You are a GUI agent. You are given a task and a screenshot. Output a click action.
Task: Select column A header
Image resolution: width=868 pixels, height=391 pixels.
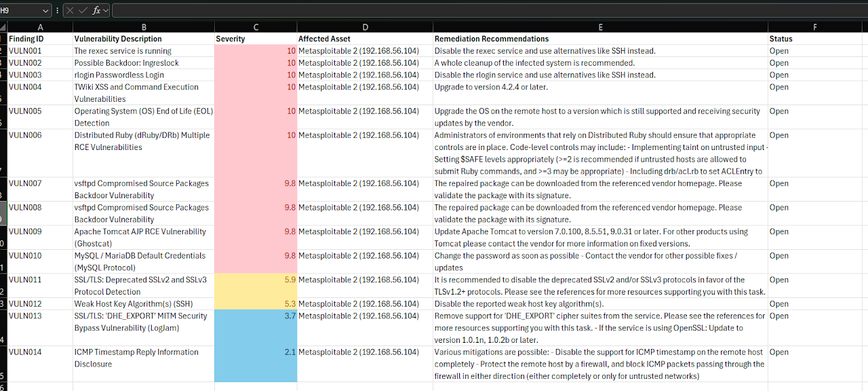click(39, 26)
